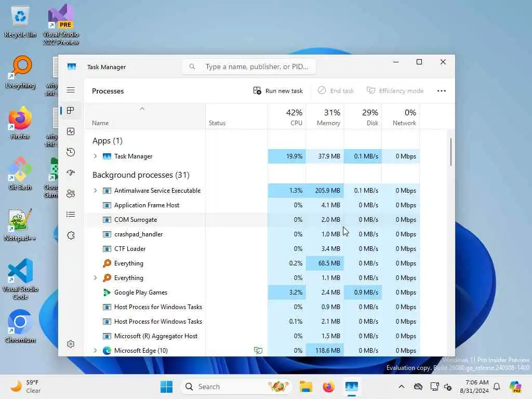The height and width of the screenshot is (399, 532).
Task: Click the process search box in Task Manager
Action: click(249, 66)
